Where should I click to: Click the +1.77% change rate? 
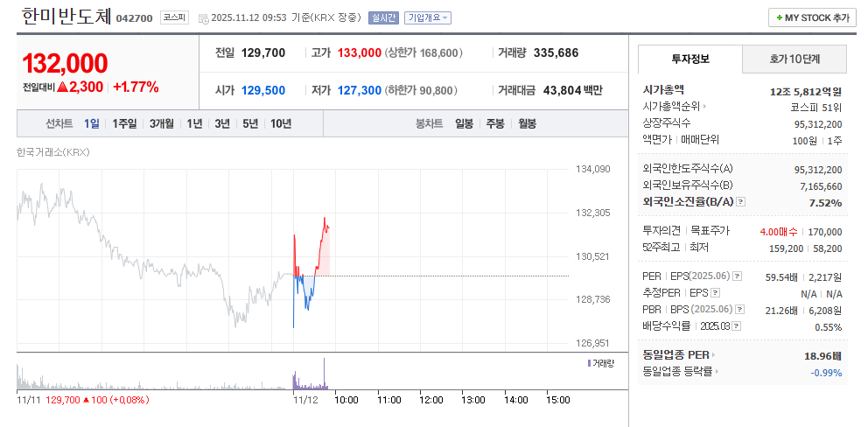pos(136,87)
